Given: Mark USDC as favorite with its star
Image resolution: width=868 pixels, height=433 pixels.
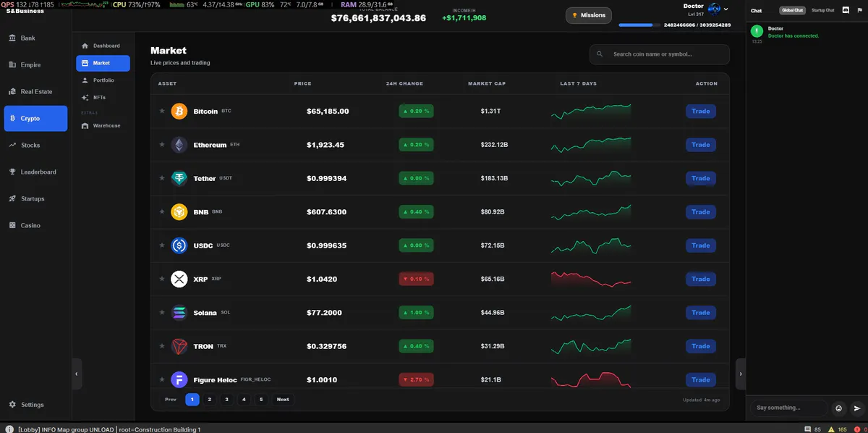Looking at the screenshot, I should (x=162, y=245).
